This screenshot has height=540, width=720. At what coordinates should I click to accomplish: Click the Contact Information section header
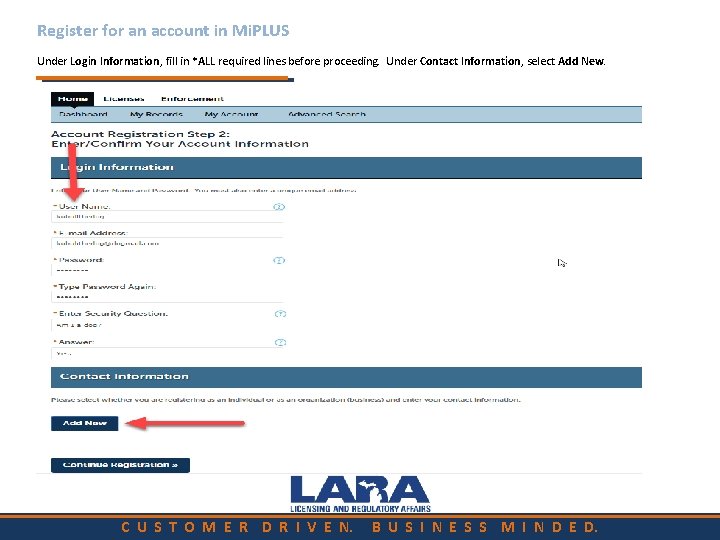(x=346, y=377)
